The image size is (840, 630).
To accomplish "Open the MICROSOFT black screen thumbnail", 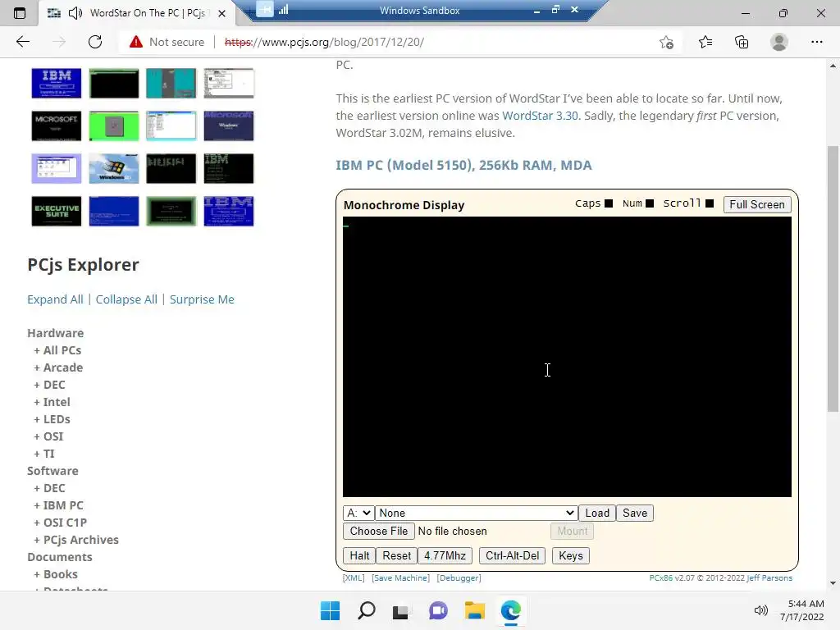I will (57, 126).
